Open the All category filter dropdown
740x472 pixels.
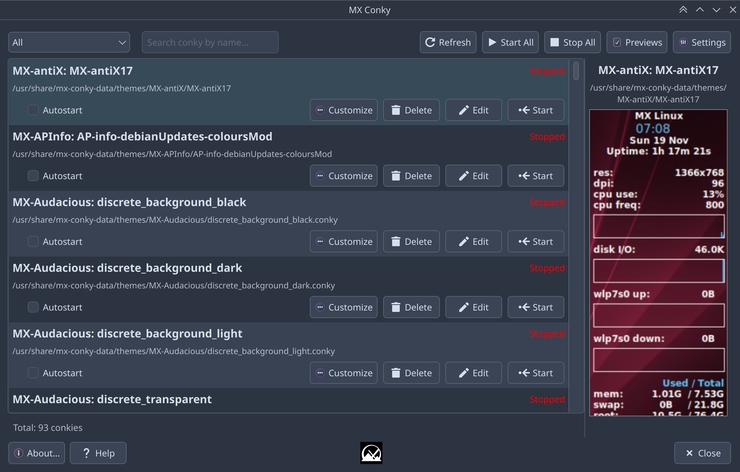69,42
